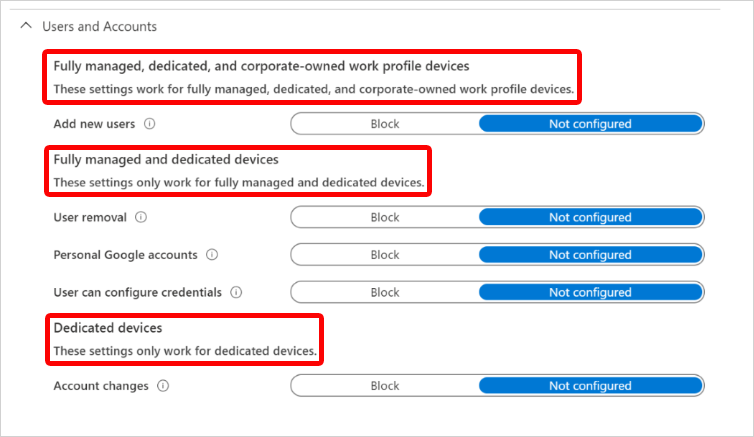
Task: Set Account changes to Not configured
Action: coord(590,386)
